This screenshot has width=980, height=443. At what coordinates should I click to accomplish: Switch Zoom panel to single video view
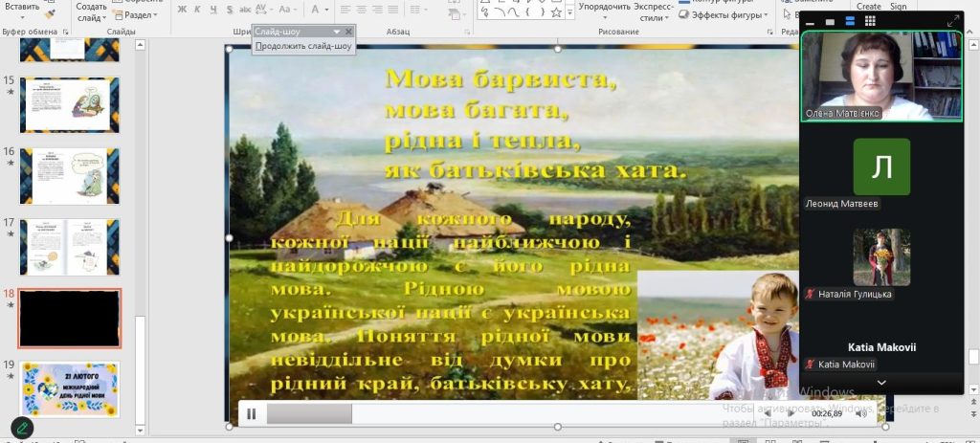[830, 22]
